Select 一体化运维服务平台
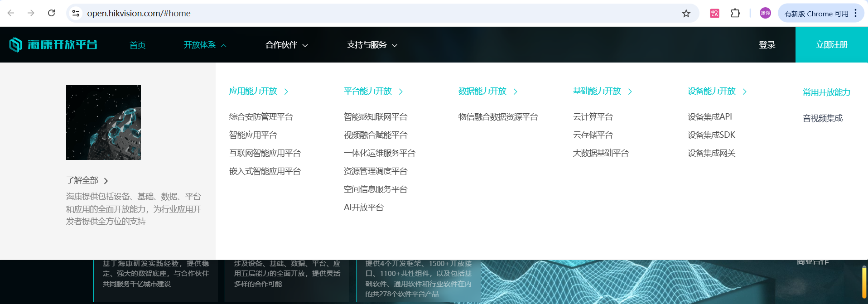The image size is (868, 304). click(x=380, y=153)
